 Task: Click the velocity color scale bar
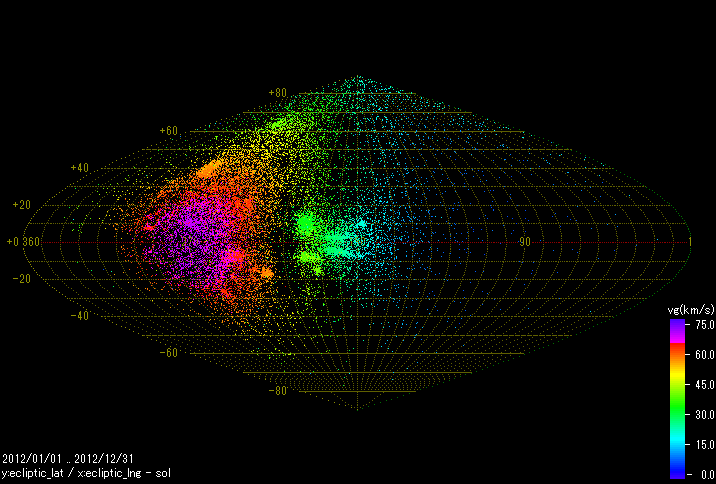(678, 399)
